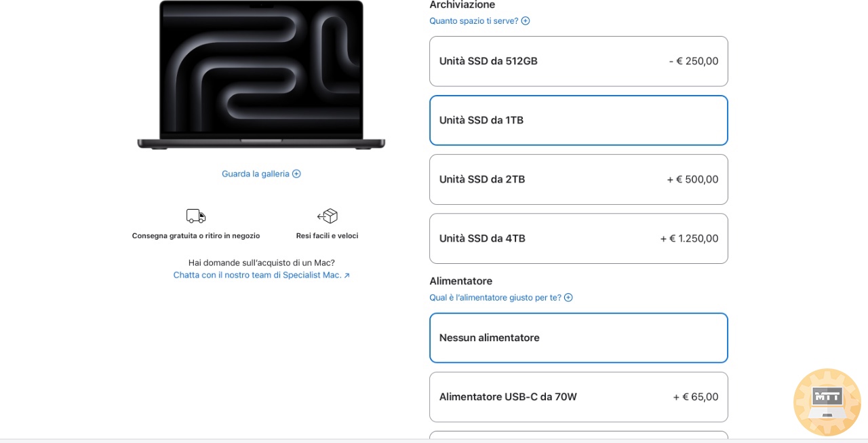Choose Nessun alimentatore option
The image size is (868, 443).
[578, 338]
